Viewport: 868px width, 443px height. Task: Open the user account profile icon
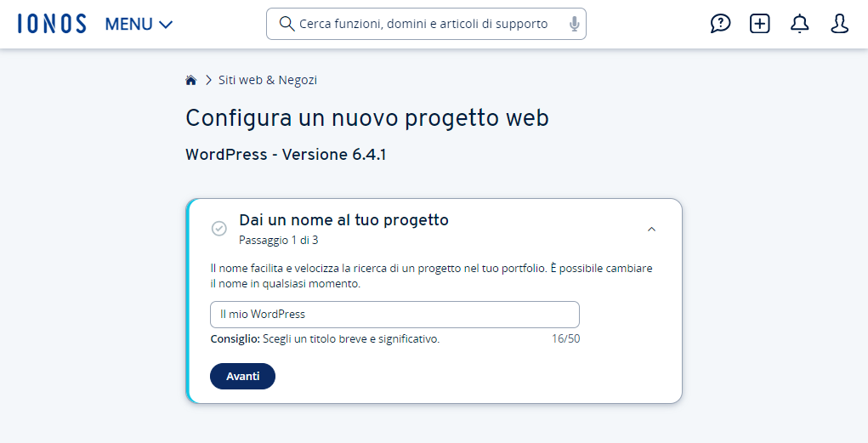tap(839, 24)
